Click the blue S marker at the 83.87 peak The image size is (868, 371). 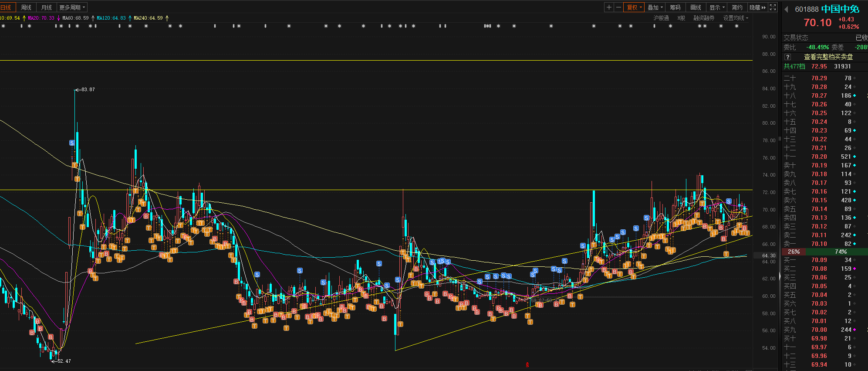72,143
